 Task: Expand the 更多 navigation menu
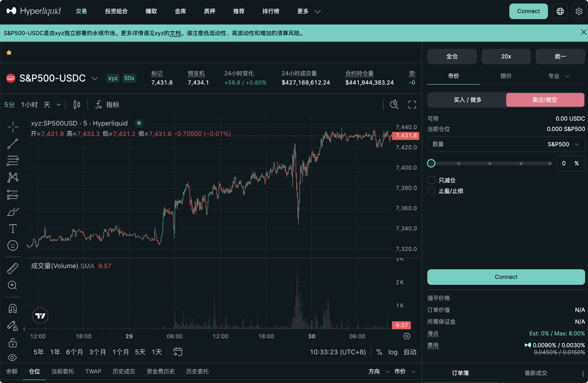click(309, 11)
